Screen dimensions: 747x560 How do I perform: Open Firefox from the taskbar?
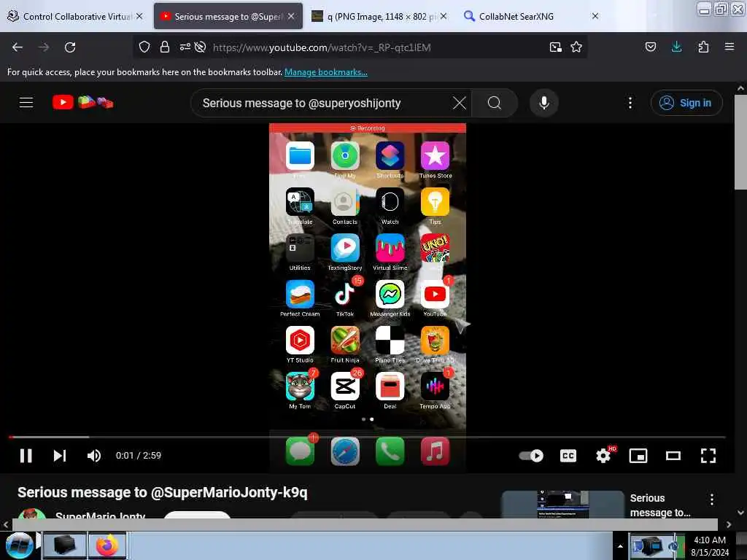[107, 545]
